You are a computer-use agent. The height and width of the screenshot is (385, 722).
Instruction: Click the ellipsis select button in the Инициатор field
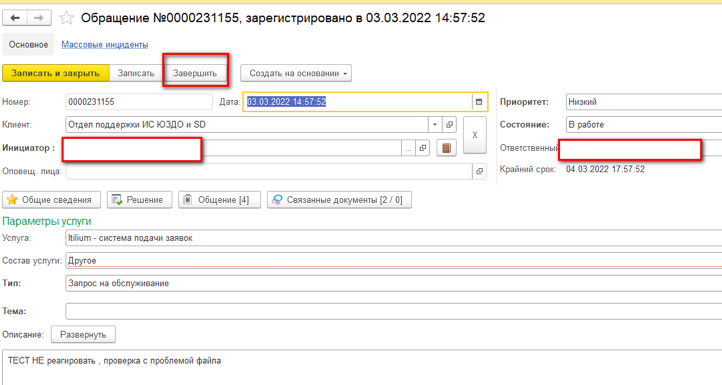408,148
